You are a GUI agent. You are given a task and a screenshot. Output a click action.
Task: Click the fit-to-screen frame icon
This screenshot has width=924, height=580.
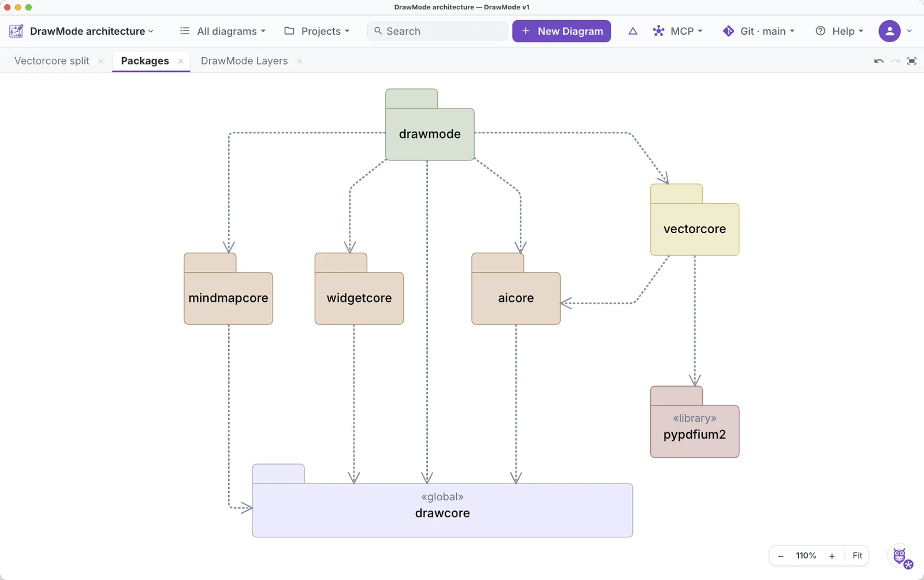pyautogui.click(x=912, y=61)
